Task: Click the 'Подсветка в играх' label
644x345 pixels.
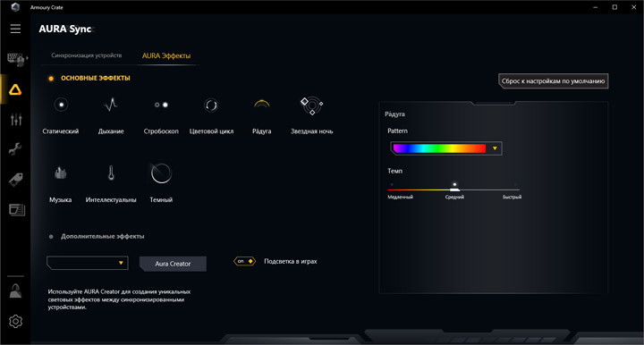Action: [x=291, y=261]
